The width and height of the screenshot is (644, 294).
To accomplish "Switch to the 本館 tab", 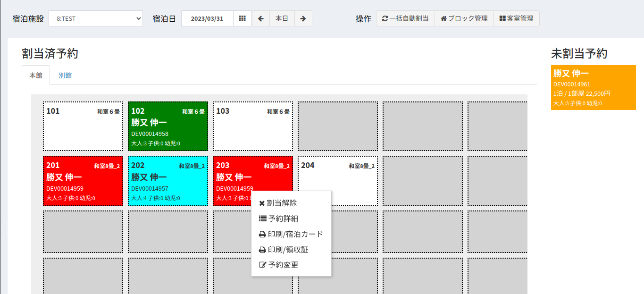I will pyautogui.click(x=36, y=75).
